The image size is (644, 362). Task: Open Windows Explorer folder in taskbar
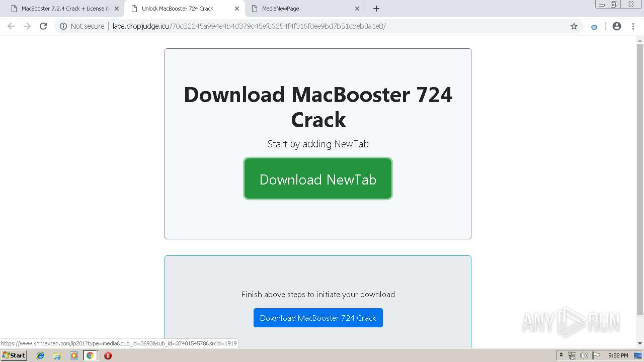point(57,355)
